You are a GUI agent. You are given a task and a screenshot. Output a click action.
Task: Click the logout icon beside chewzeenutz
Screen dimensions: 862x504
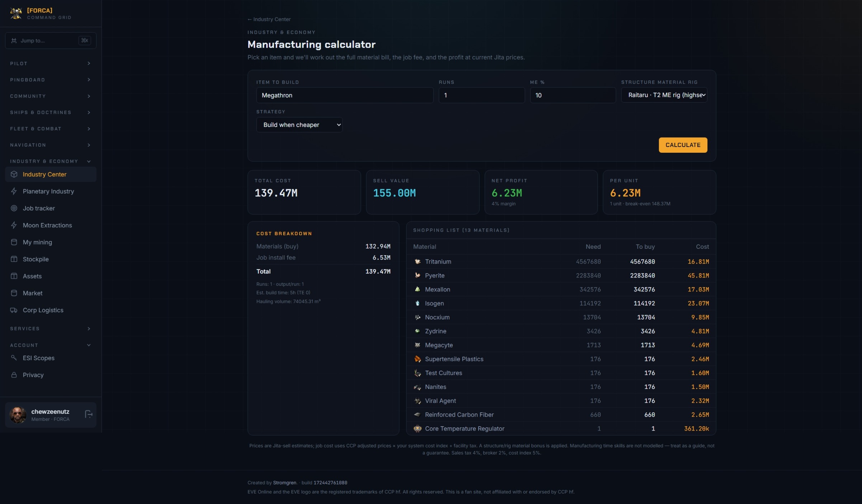tap(89, 414)
